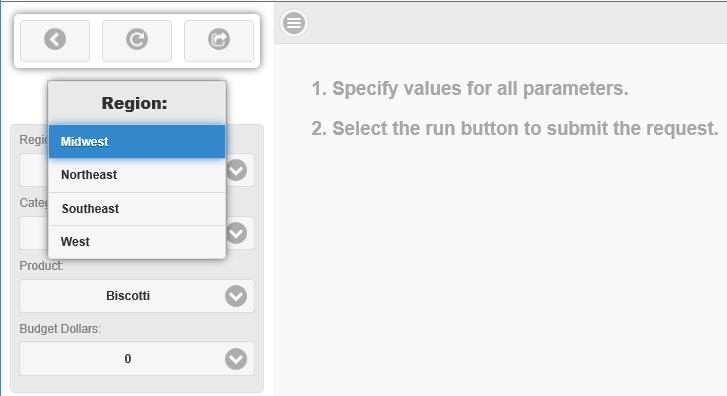This screenshot has width=727, height=396.
Task: Open the Product dropdown arrow
Action: (x=236, y=296)
